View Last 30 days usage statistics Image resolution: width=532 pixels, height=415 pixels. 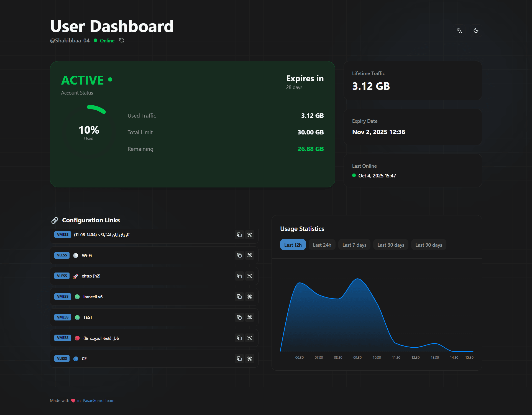390,245
